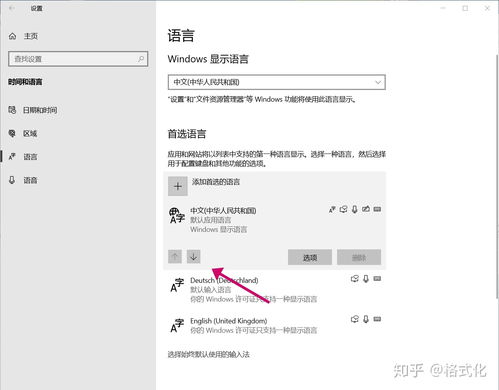Screen dimensions: 499x390
Task: Select the 语言 language page in sidebar
Action: (x=30, y=157)
